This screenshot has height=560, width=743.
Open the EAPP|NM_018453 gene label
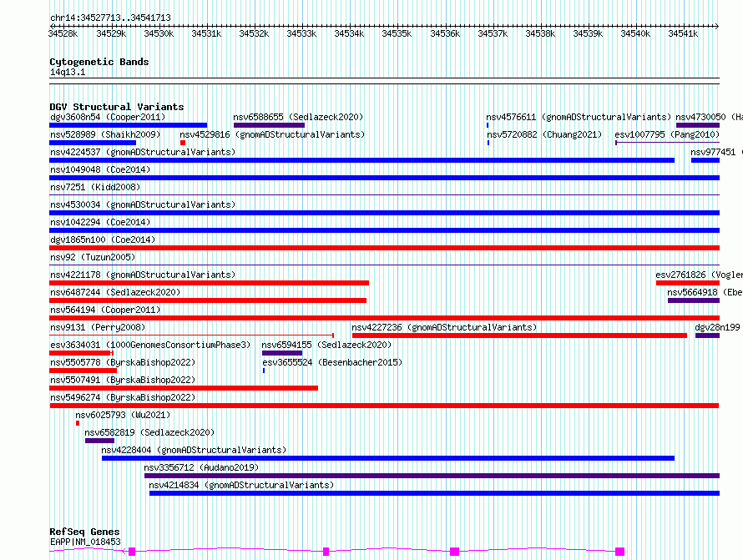point(85,542)
